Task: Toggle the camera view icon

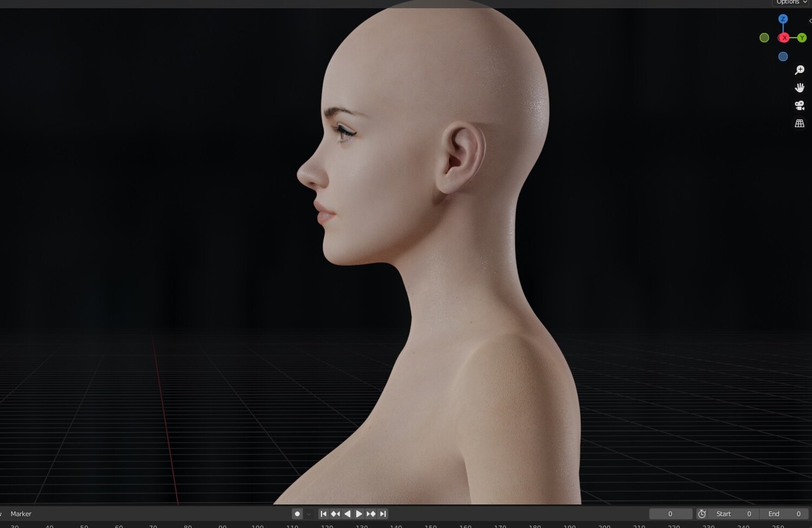Action: 800,105
